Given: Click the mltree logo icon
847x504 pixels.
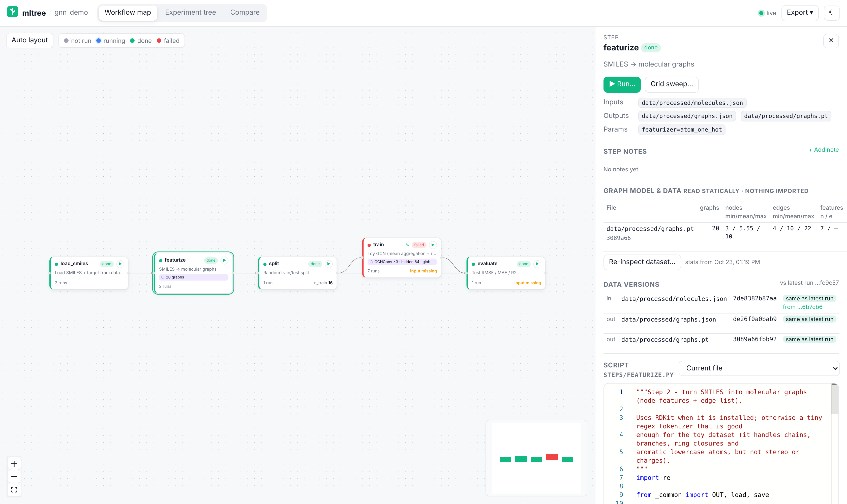Looking at the screenshot, I should (x=13, y=12).
